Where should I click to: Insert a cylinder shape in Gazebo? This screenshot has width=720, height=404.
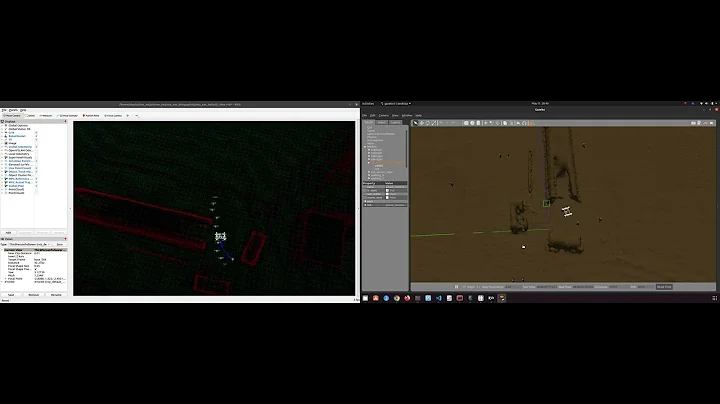click(x=478, y=123)
